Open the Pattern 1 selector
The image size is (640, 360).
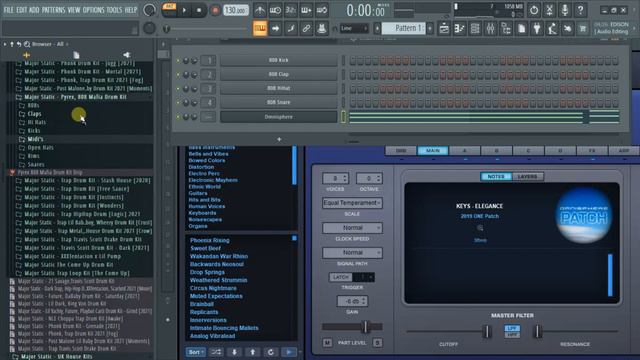[405, 29]
